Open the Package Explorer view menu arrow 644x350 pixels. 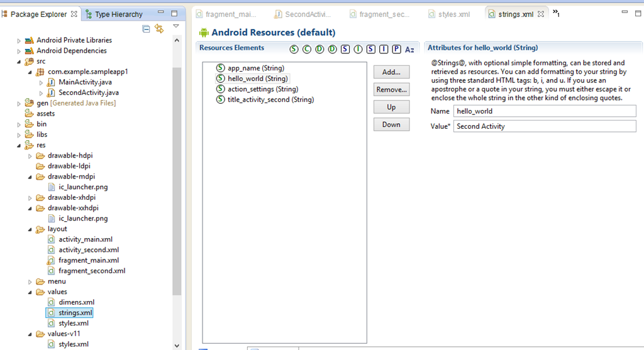point(176,26)
